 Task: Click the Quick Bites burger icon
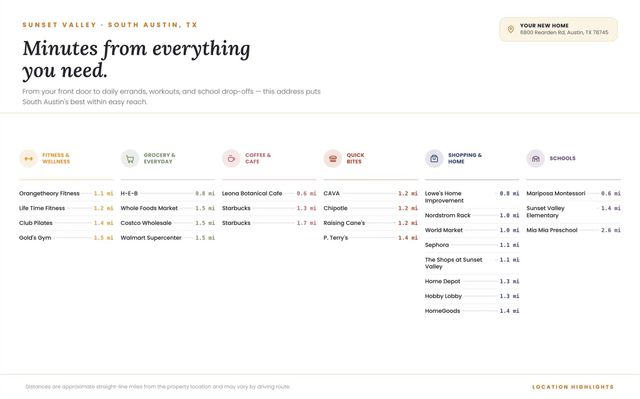point(333,158)
